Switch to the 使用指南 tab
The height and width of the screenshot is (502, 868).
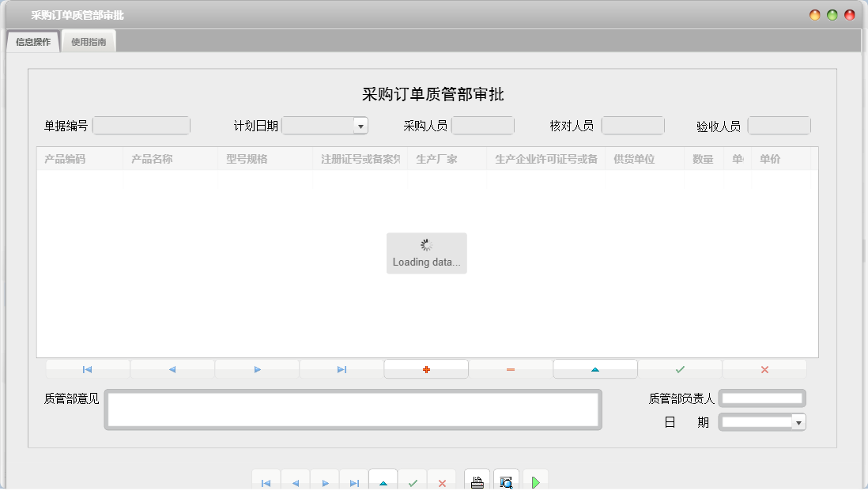point(88,40)
